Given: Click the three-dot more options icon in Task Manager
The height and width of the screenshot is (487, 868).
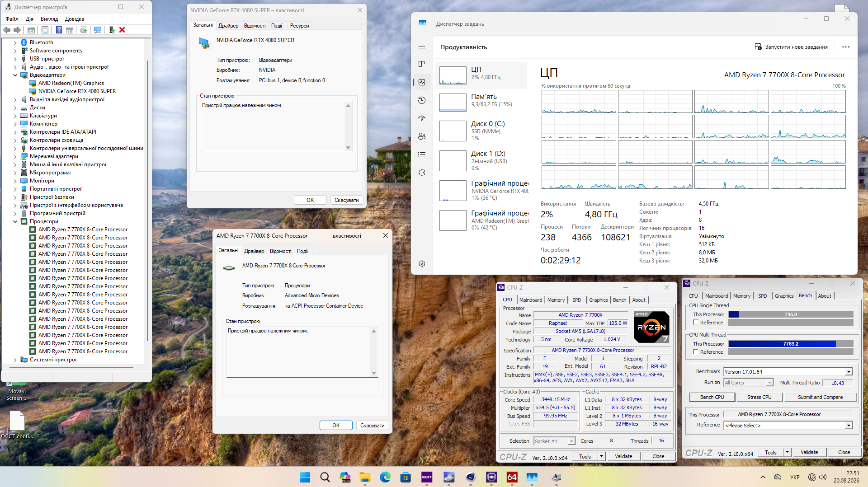Looking at the screenshot, I should pos(846,47).
